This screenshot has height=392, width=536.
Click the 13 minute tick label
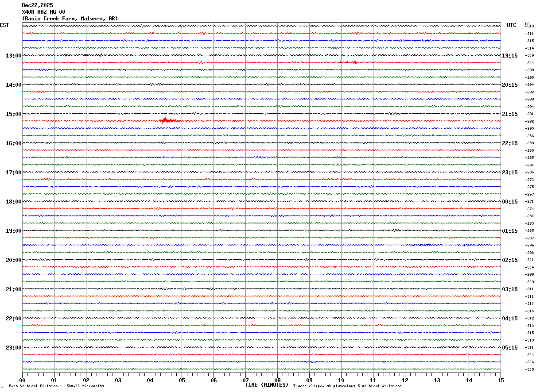click(437, 380)
